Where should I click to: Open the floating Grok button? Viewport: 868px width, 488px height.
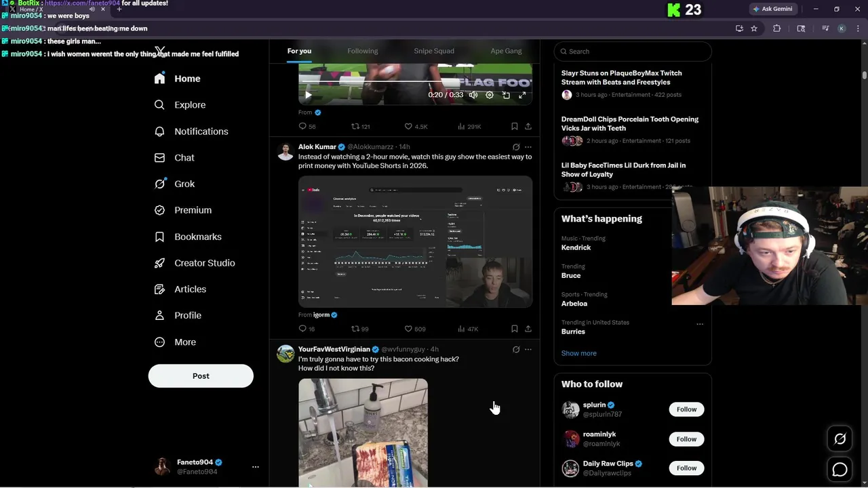click(840, 439)
